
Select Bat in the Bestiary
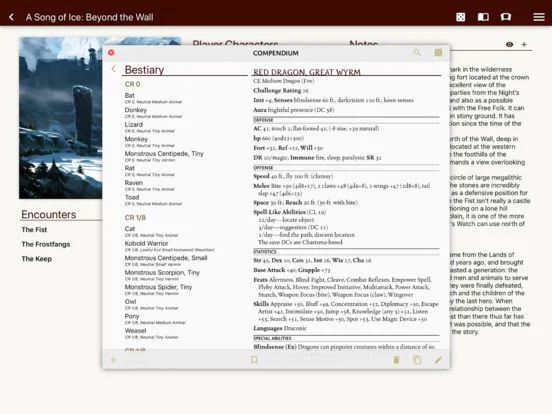153,98
